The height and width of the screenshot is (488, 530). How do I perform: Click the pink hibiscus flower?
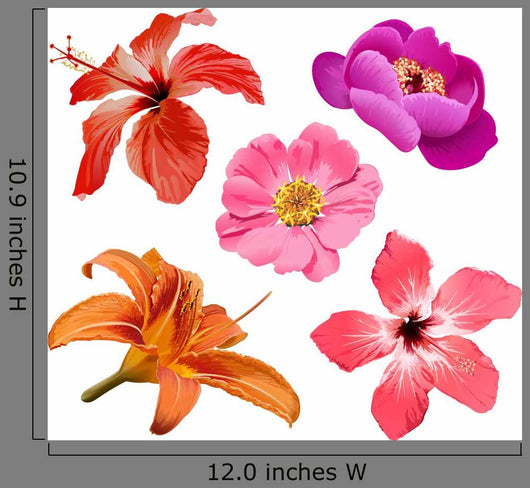[x=416, y=335]
